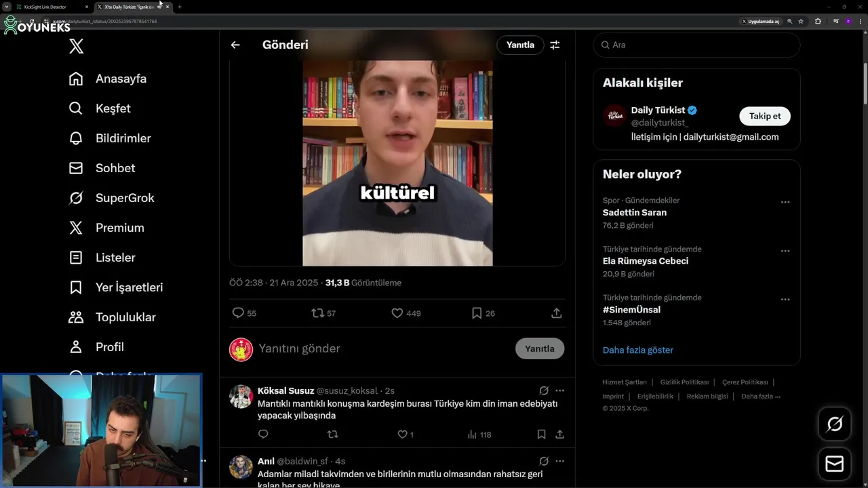Open new browser tab with plus

(x=180, y=7)
